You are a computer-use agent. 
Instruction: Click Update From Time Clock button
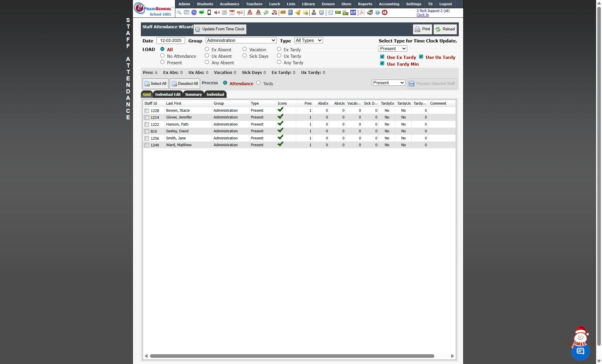[220, 29]
